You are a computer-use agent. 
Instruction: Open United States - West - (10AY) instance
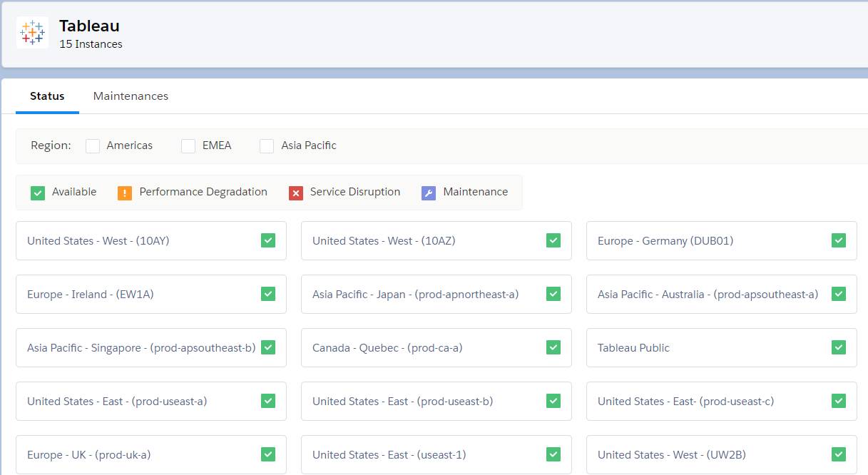(151, 240)
